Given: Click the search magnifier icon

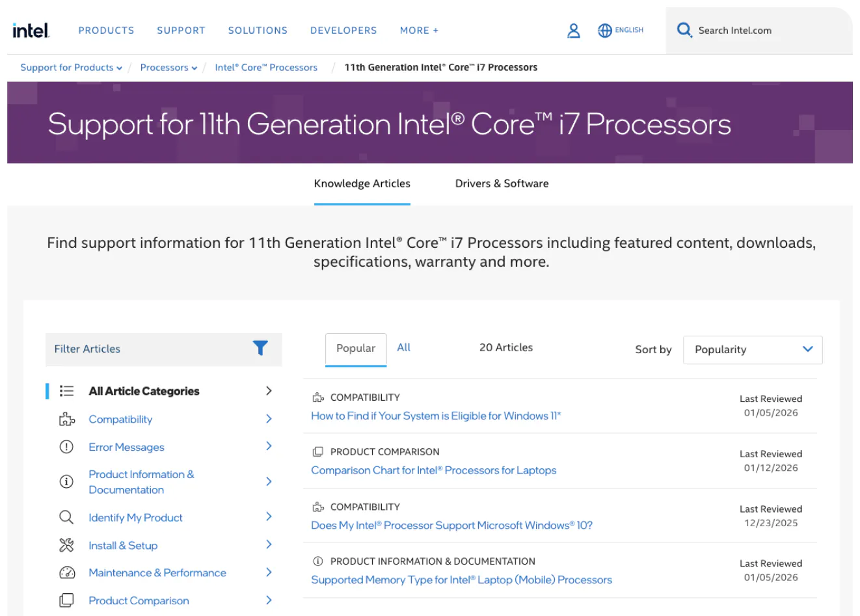Looking at the screenshot, I should coord(684,30).
